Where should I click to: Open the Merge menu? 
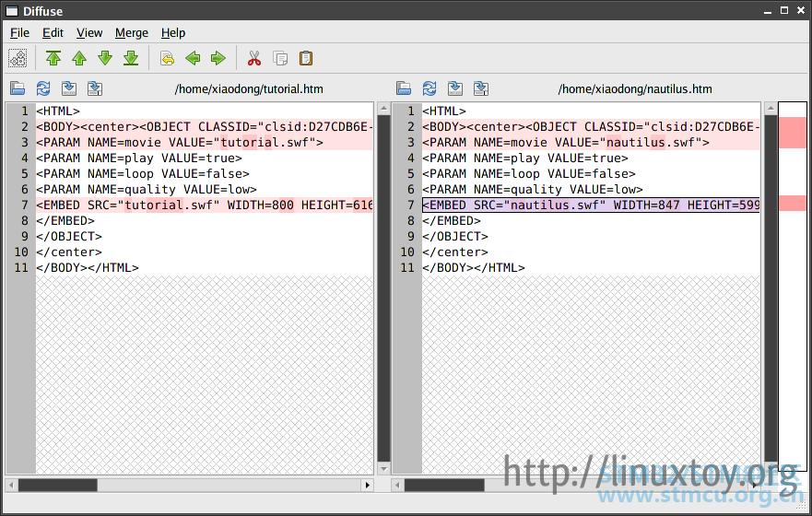(132, 32)
